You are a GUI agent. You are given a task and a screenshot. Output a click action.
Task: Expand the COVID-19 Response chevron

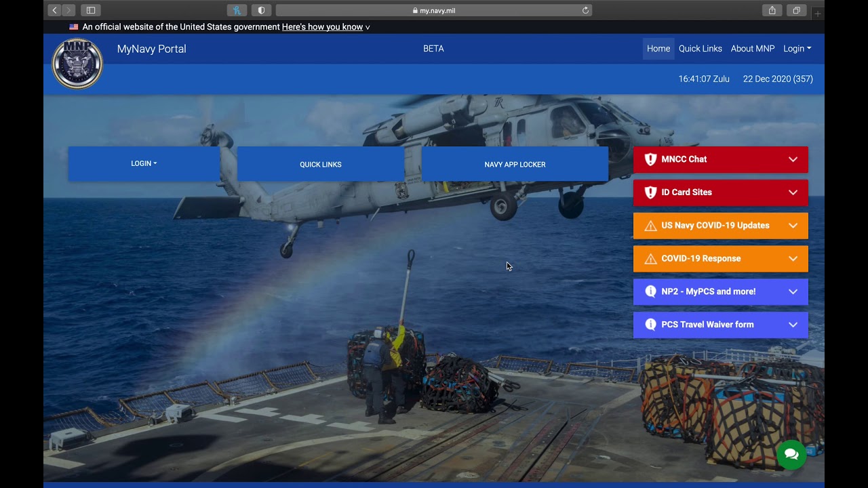(x=793, y=259)
